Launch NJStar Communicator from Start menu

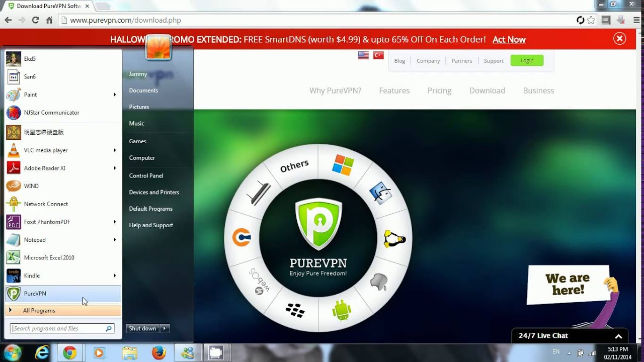[63, 113]
